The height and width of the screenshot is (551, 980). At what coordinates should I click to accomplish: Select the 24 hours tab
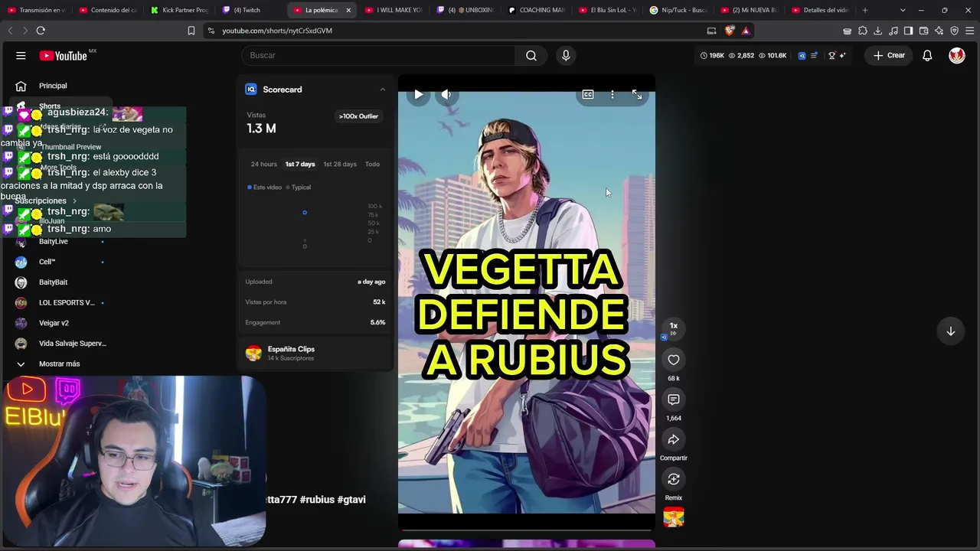click(x=264, y=164)
